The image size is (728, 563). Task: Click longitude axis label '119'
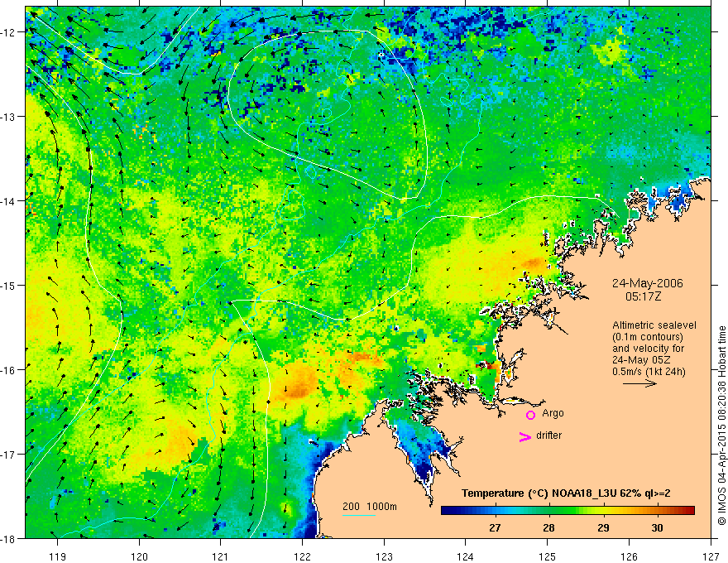tap(58, 556)
